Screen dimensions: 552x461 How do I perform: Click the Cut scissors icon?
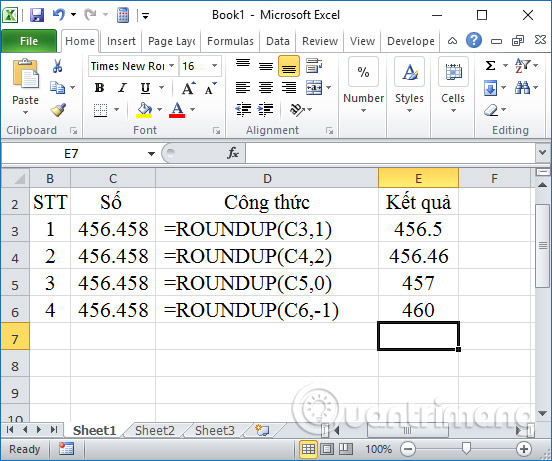pyautogui.click(x=57, y=66)
